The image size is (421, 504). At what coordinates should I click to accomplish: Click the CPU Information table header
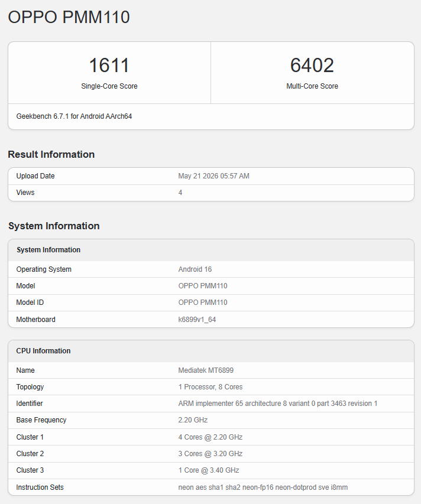coord(43,351)
